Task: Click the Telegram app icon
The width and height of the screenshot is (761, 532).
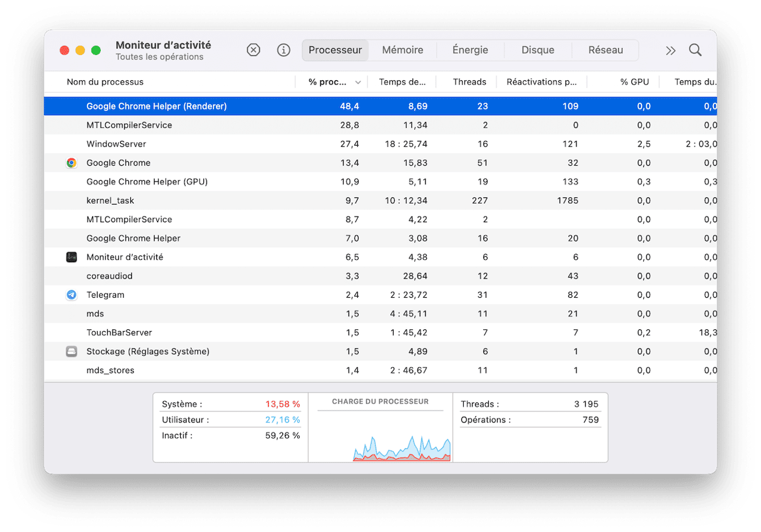Action: [71, 295]
